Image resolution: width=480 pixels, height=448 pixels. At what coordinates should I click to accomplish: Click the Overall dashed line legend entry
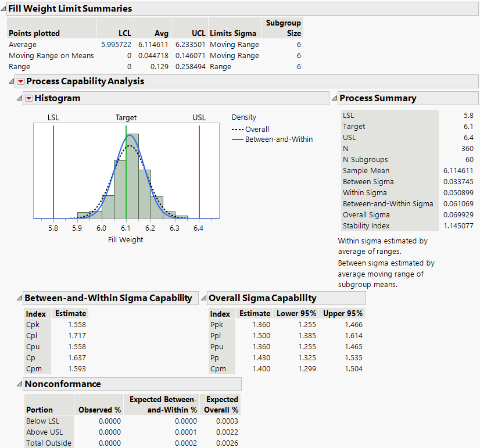pos(256,129)
